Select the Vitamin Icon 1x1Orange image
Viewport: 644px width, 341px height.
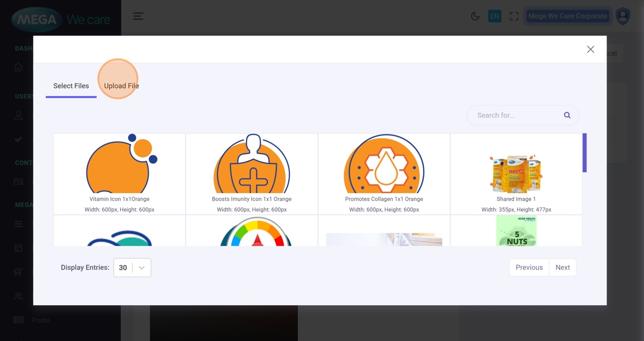120,173
